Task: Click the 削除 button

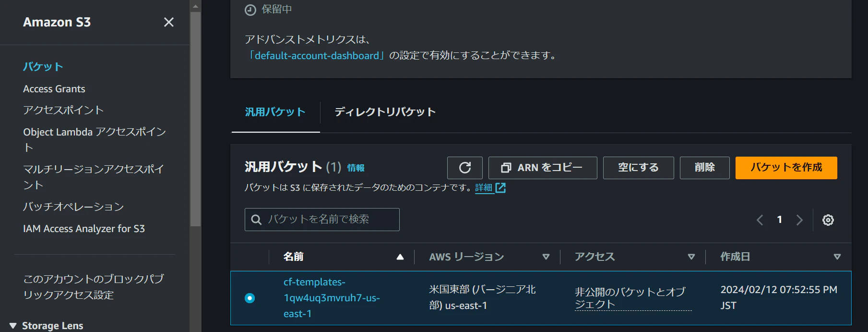Action: (705, 168)
